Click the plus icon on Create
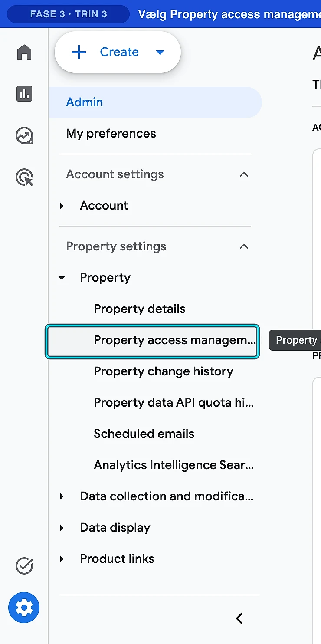 point(79,52)
